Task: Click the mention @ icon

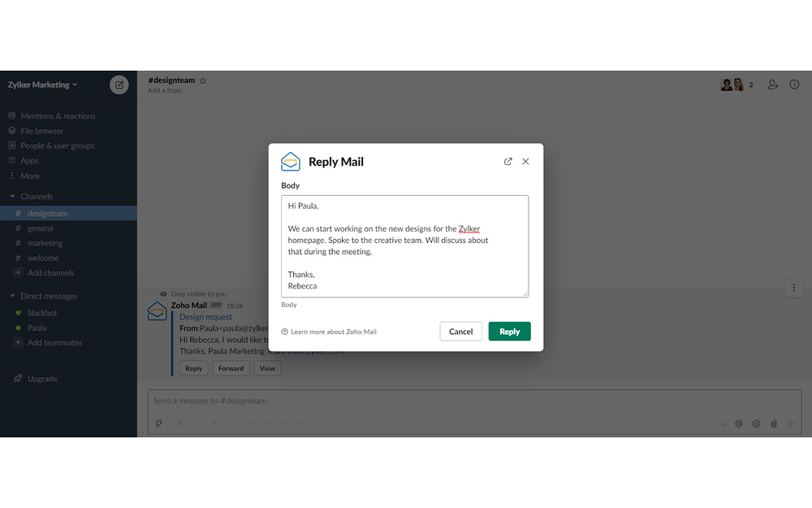Action: [x=739, y=424]
